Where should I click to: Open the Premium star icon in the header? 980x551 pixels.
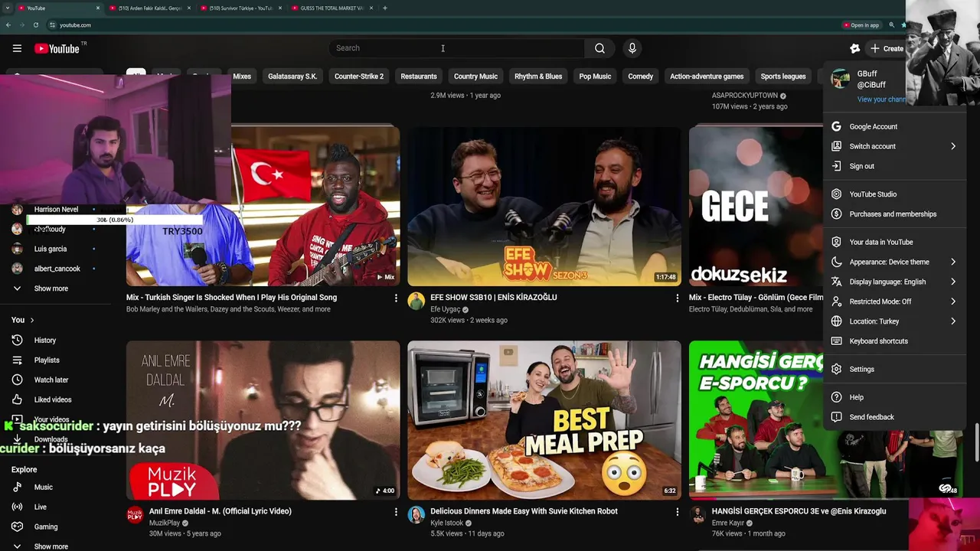tap(855, 48)
